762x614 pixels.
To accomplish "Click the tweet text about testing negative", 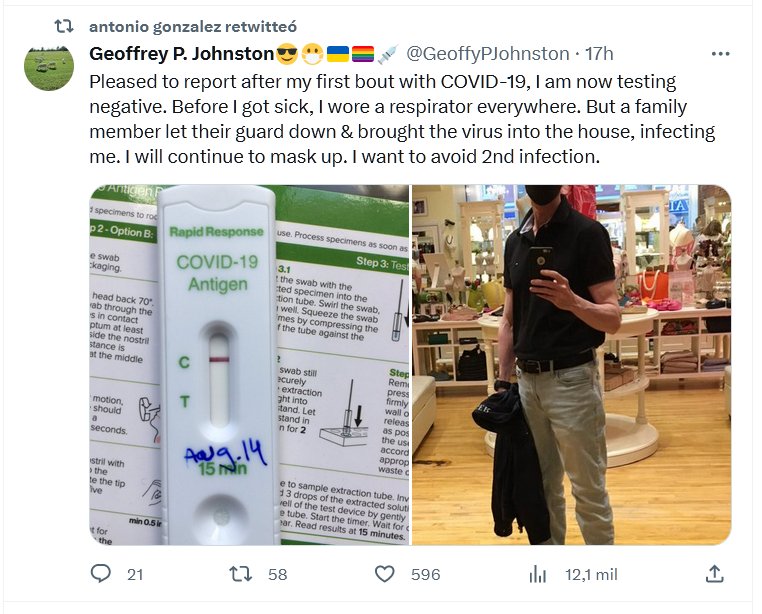I will point(402,119).
